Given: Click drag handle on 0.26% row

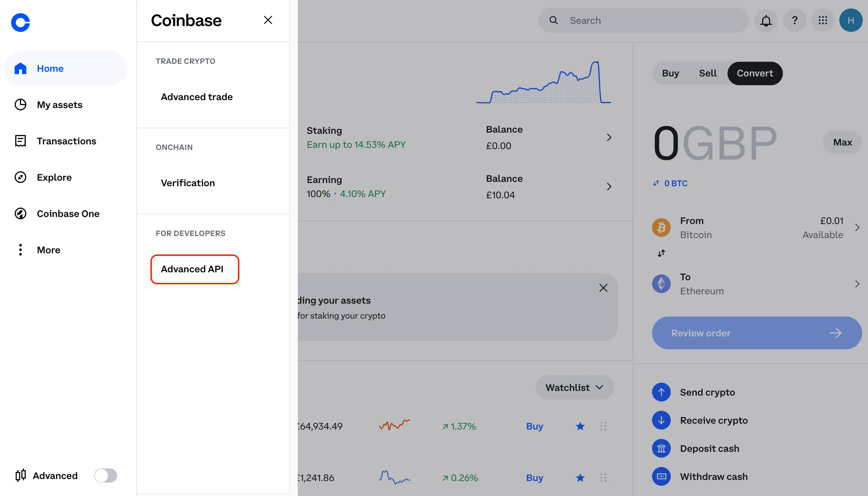Looking at the screenshot, I should [603, 478].
